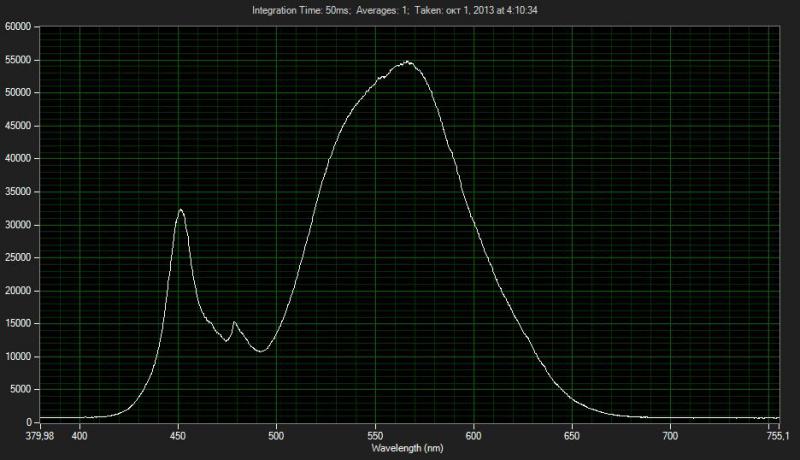Screen dimensions: 800x460
Task: Click the curve's trough near 492 nm
Action: [x=261, y=351]
